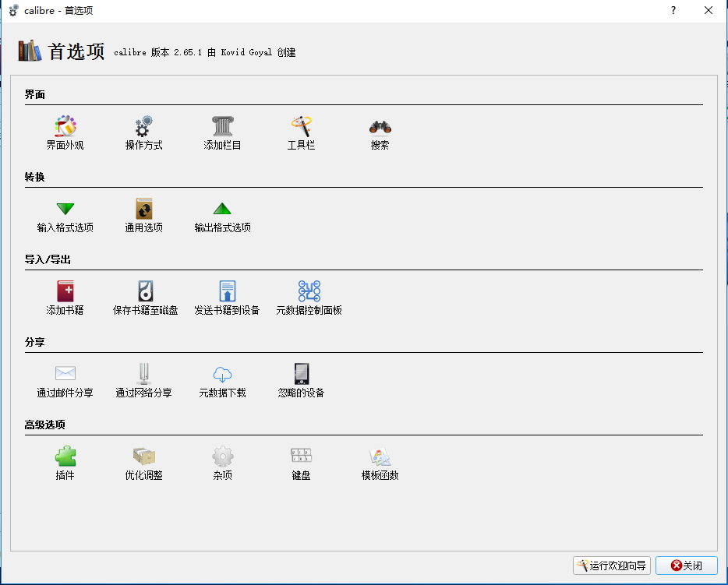Open 元数据下载 metadata download settings

[x=222, y=381]
